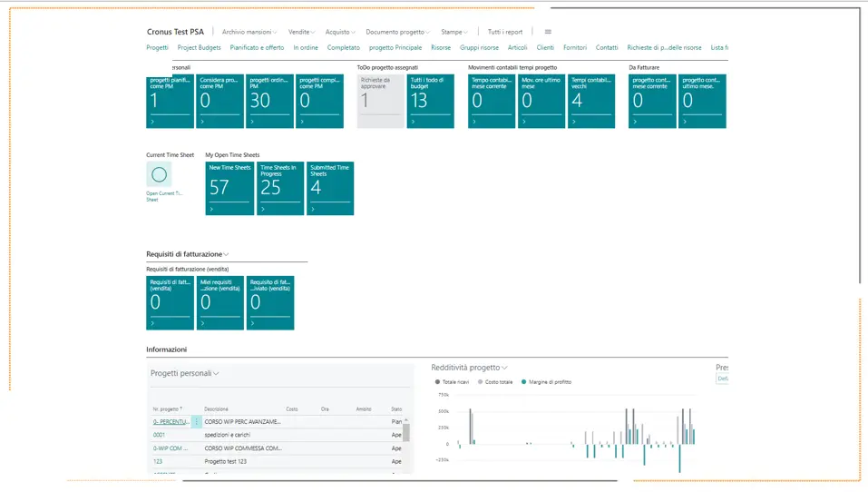Expand the Archivio mansioni dropdown
Viewport: 868px width, 492px height.
click(x=249, y=32)
